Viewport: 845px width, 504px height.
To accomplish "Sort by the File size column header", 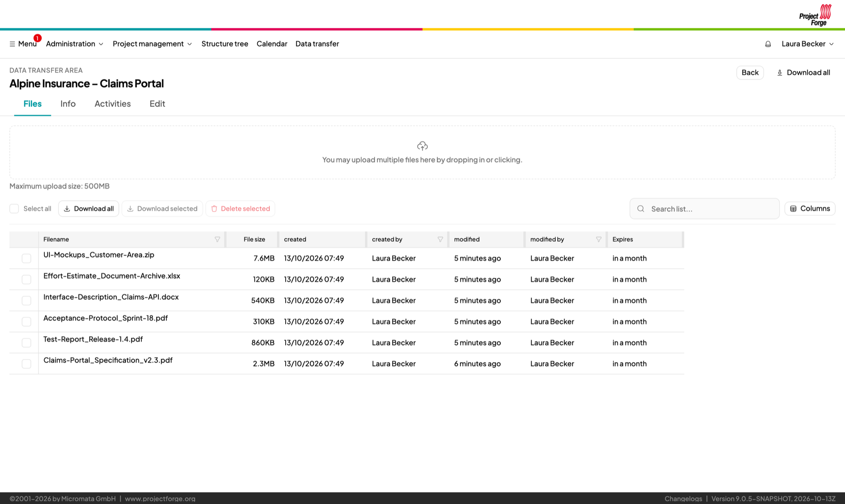I will tap(254, 239).
